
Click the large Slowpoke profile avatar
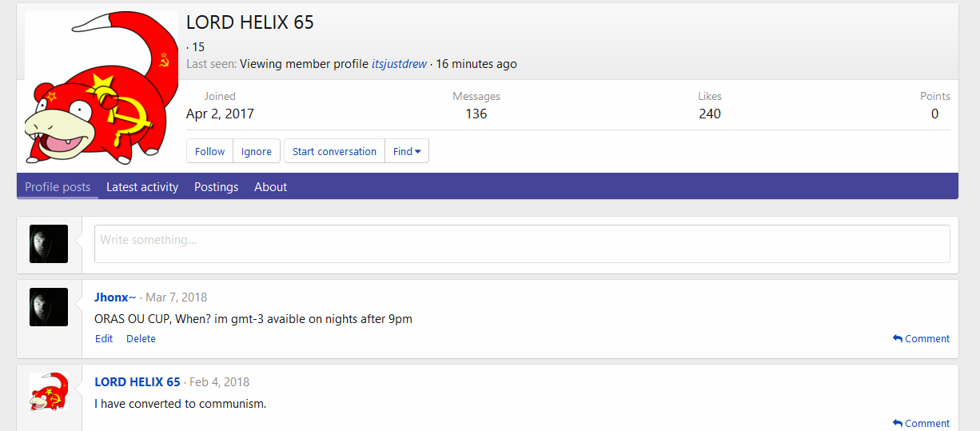[x=102, y=88]
